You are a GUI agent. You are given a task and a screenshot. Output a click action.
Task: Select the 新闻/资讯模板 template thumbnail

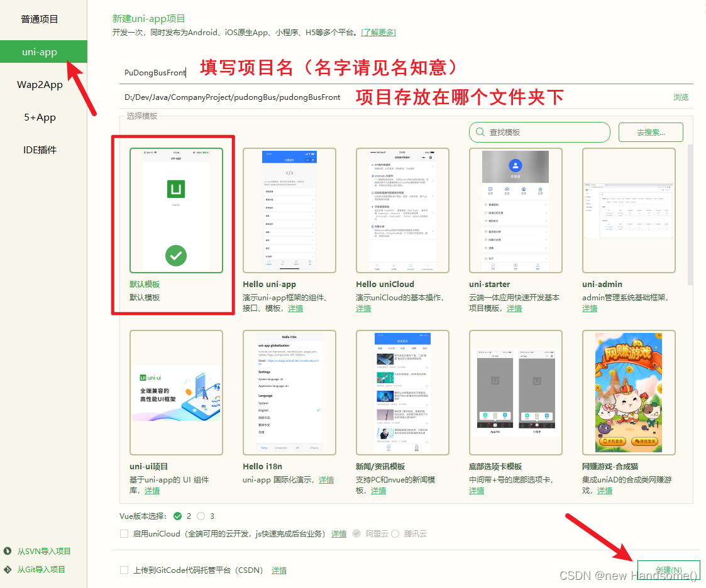[402, 392]
